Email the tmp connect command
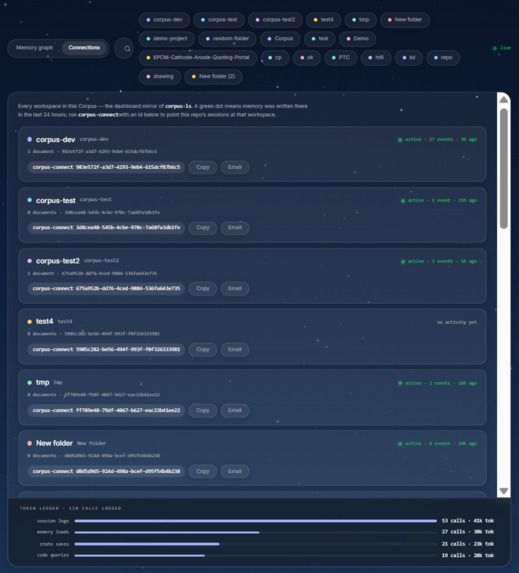This screenshot has width=519, height=573. (x=235, y=411)
